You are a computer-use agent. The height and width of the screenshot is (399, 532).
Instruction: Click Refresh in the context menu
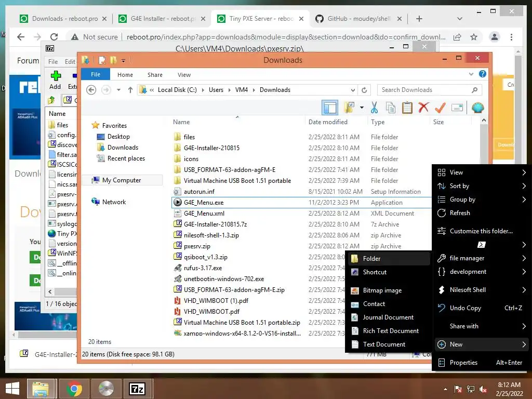pos(482,213)
